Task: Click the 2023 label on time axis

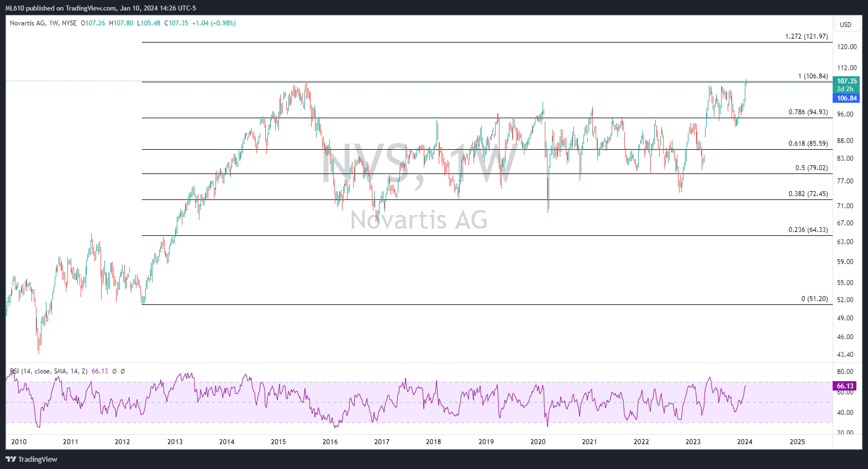Action: coord(693,442)
